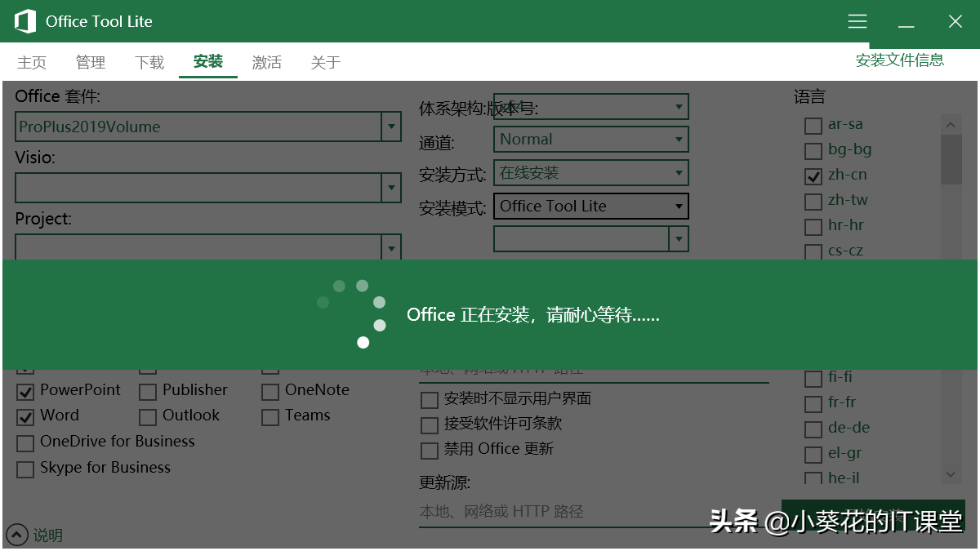Check the fi-fi language

813,379
